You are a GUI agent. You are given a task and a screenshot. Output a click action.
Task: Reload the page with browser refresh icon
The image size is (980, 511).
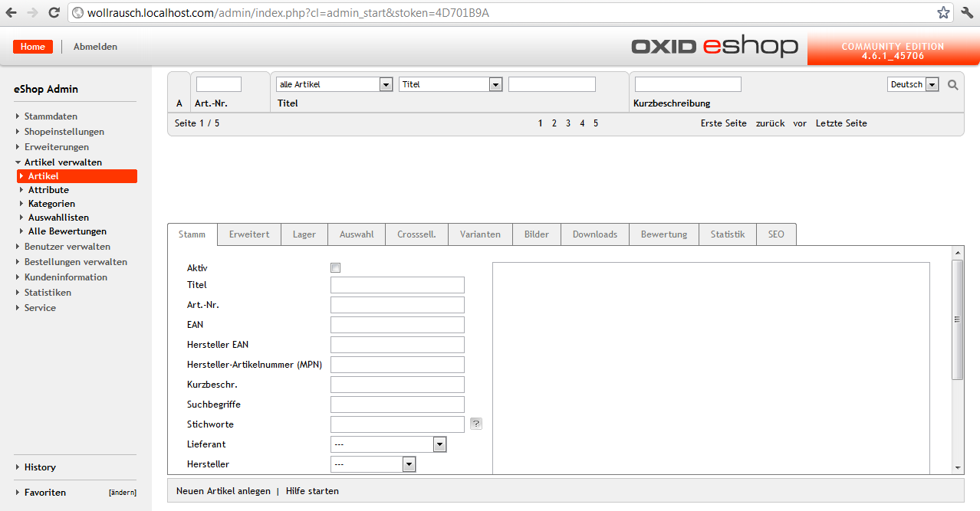(x=54, y=12)
